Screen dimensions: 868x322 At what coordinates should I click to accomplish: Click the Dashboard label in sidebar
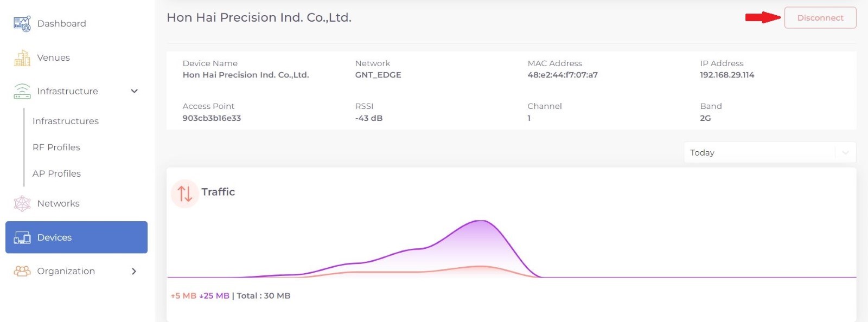point(61,24)
